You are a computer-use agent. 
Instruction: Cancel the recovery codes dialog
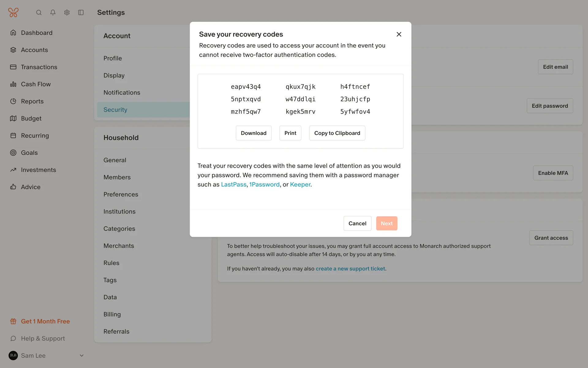pyautogui.click(x=357, y=223)
